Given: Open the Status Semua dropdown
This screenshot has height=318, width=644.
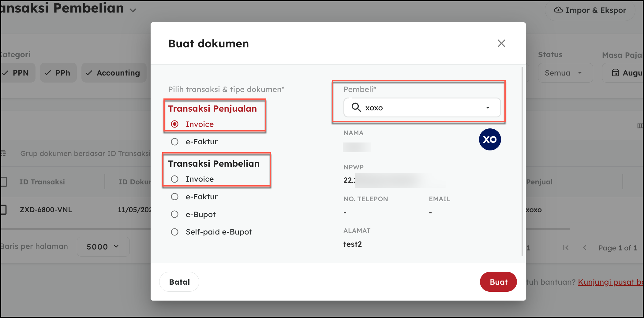Looking at the screenshot, I should [x=565, y=73].
